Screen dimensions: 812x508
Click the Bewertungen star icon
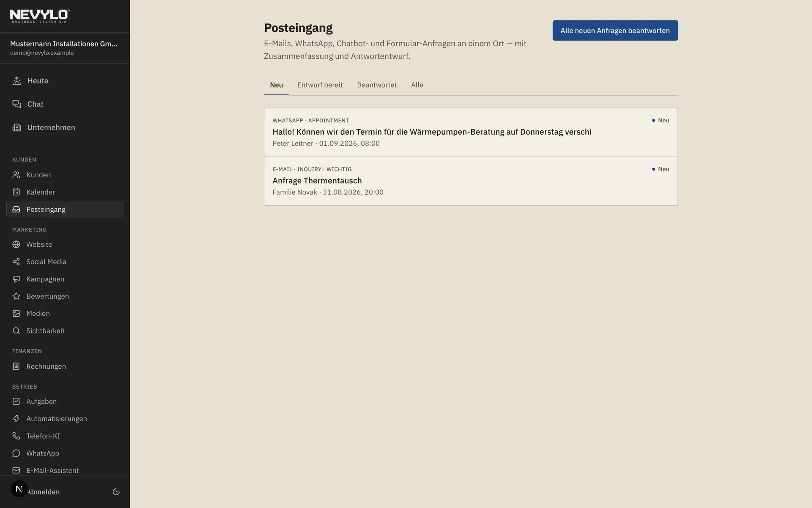pyautogui.click(x=16, y=296)
